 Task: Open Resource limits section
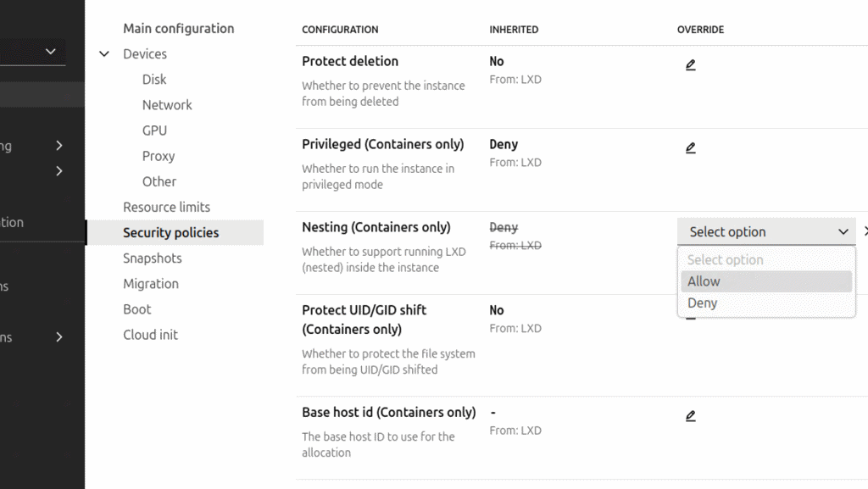pyautogui.click(x=166, y=207)
